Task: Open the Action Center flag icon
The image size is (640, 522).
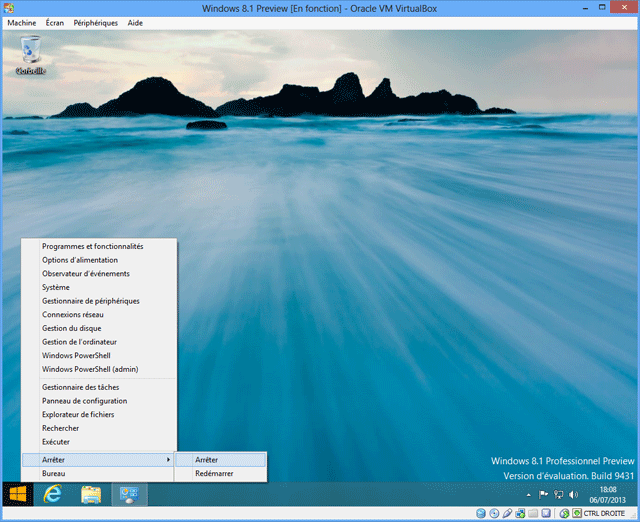Action: coord(543,495)
